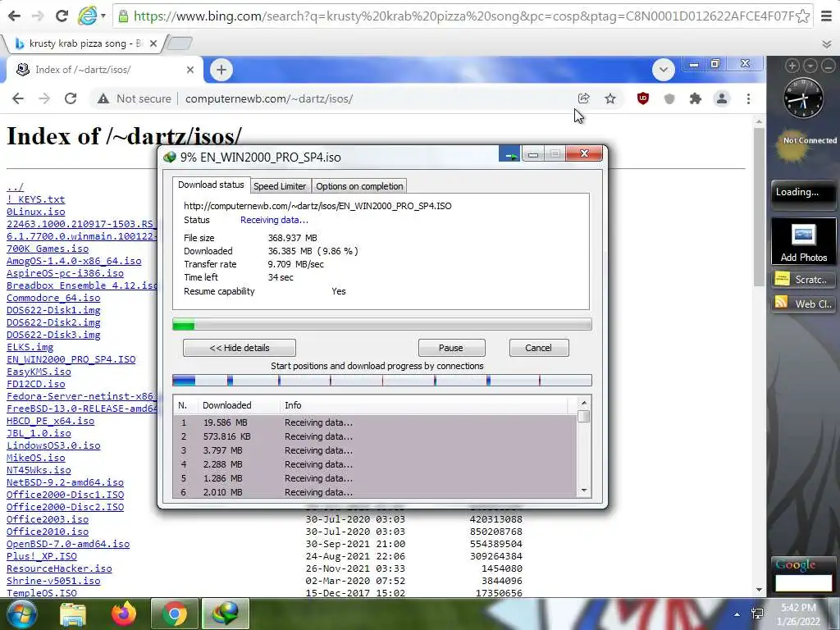Screen dimensions: 840x630
Task: Open AmogOS-1.4.0-x86_64.iso link
Action: [x=74, y=261]
